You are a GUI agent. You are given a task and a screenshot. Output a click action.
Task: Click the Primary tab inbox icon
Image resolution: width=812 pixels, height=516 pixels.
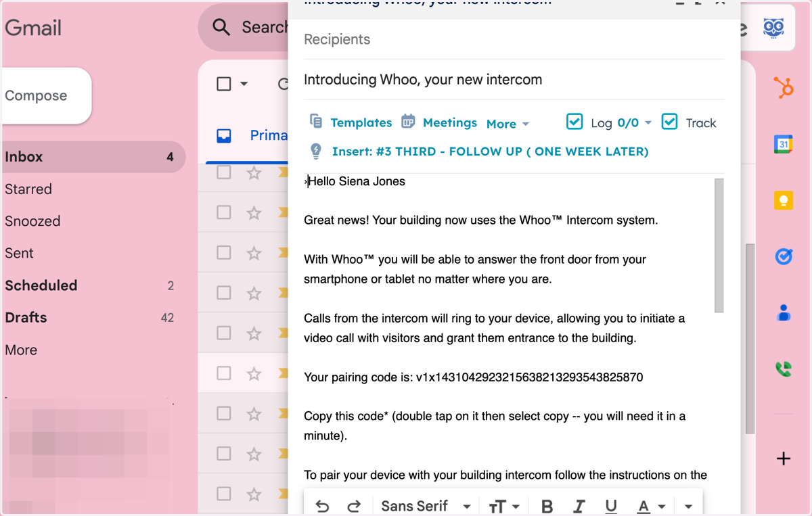(x=224, y=136)
